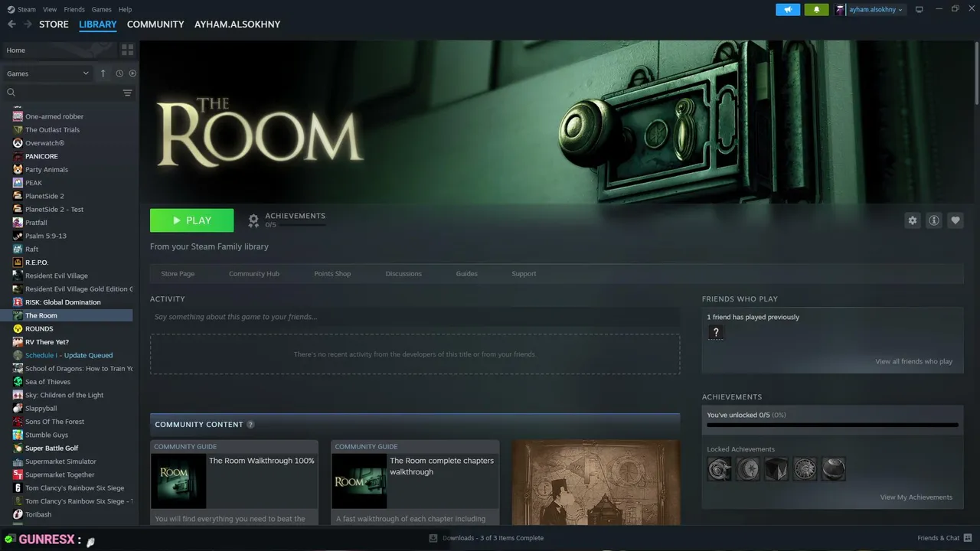Open the View menu

(50, 9)
